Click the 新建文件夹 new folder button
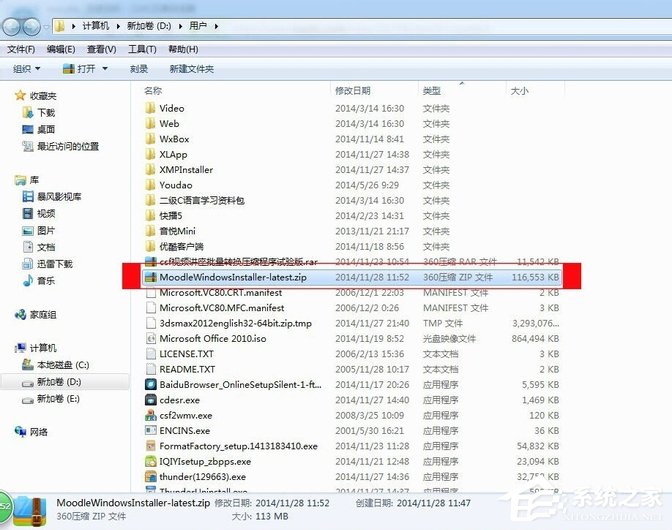The width and height of the screenshot is (672, 530). click(x=192, y=69)
